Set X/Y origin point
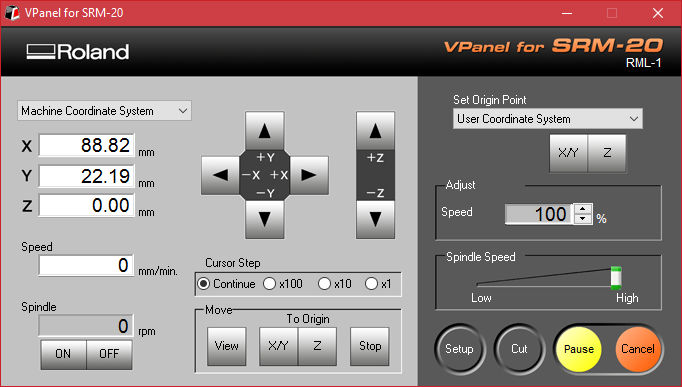The image size is (682, 387). click(568, 153)
